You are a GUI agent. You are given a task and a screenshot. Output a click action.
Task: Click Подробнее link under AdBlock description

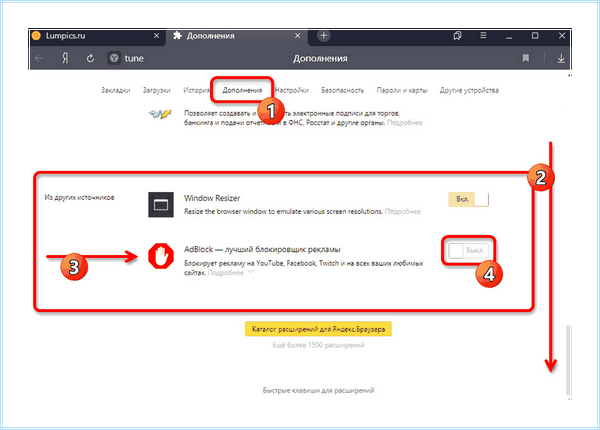tap(225, 273)
